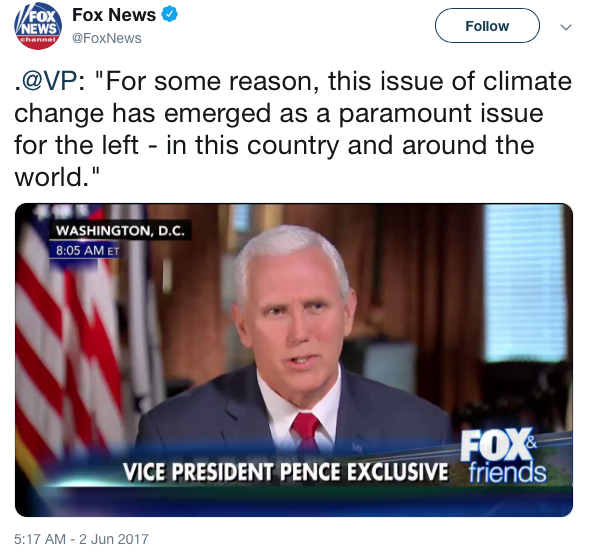592x556 pixels.
Task: Expand the tweet options chevron menu
Action: click(x=566, y=27)
